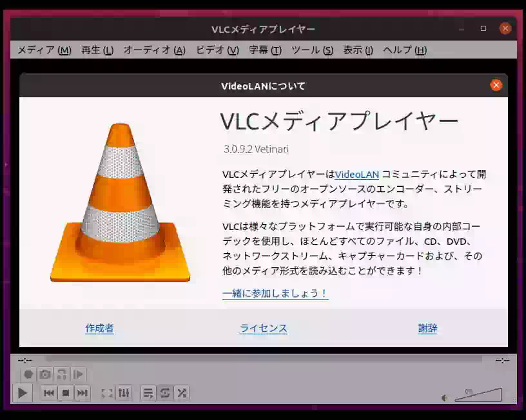Skip to previous media track
The image size is (526, 420).
click(x=49, y=393)
